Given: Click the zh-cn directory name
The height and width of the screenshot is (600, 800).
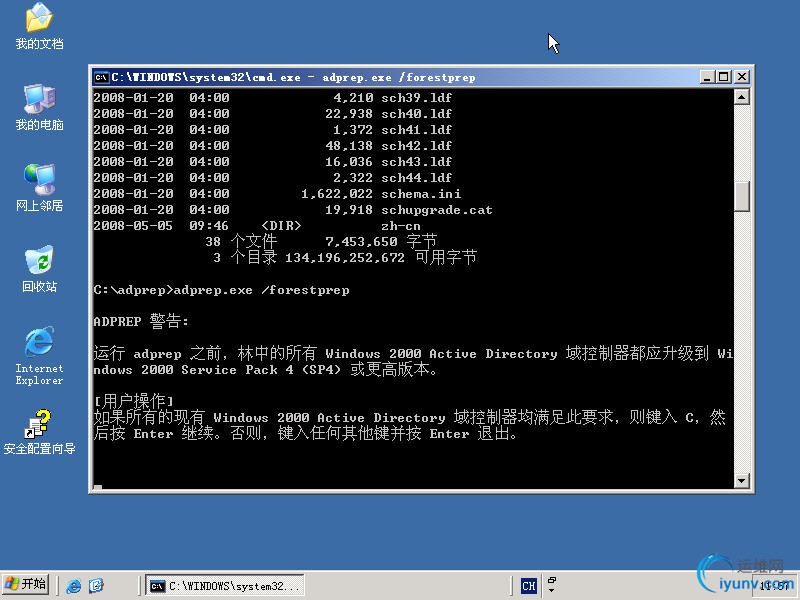Looking at the screenshot, I should (x=401, y=226).
